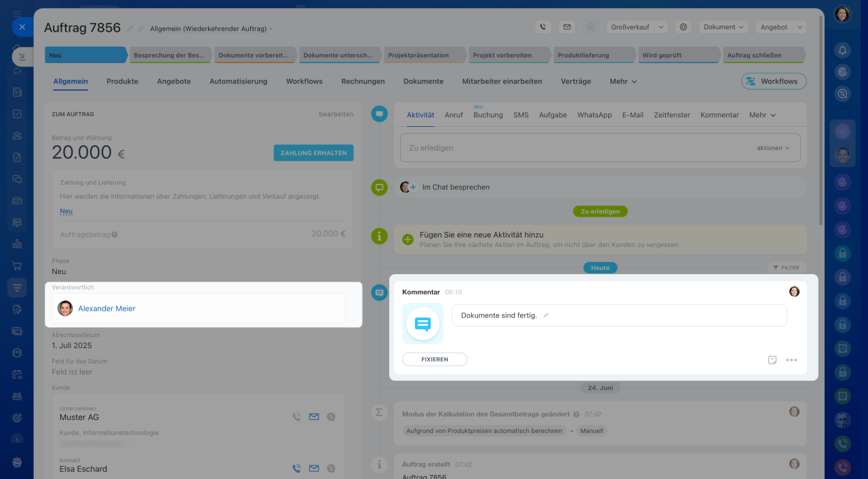Email Muster AG via its envelope icon
Viewport: 868px width, 479px height.
(x=314, y=417)
